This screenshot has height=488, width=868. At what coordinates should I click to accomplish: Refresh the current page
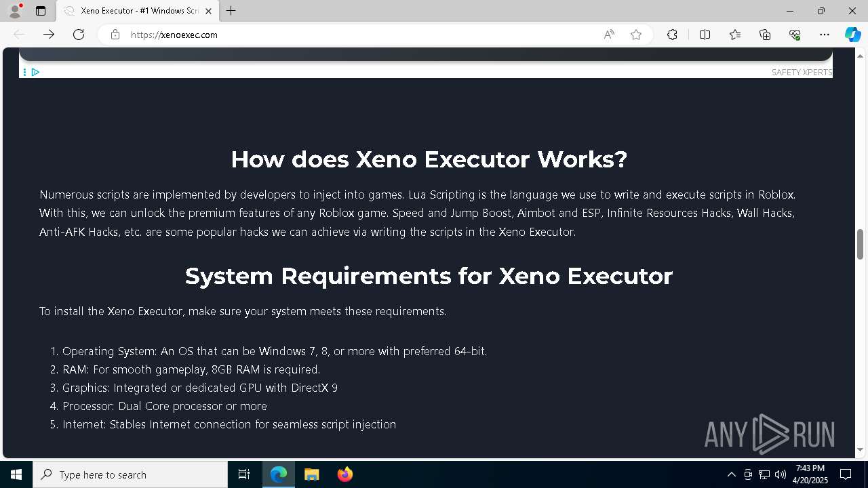(x=79, y=35)
